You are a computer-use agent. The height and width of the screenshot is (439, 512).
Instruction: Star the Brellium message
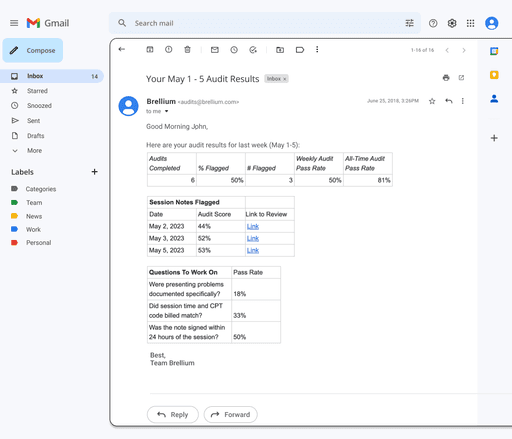(432, 101)
